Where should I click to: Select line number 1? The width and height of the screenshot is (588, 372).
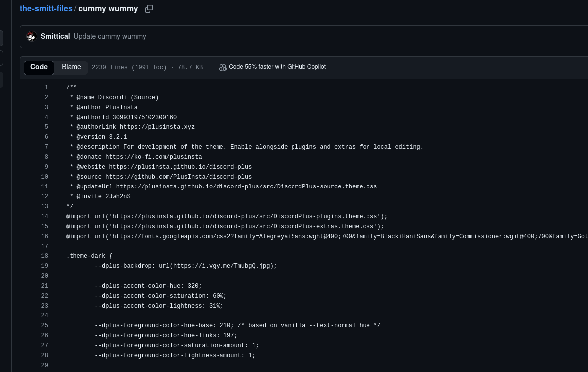46,87
